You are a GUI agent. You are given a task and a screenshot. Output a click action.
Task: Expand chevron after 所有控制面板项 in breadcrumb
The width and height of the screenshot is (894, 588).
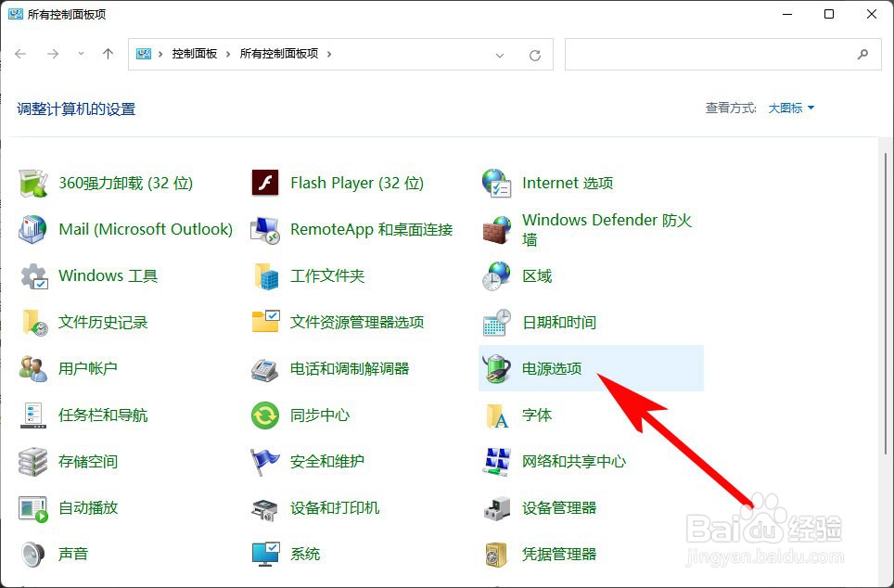pos(329,54)
